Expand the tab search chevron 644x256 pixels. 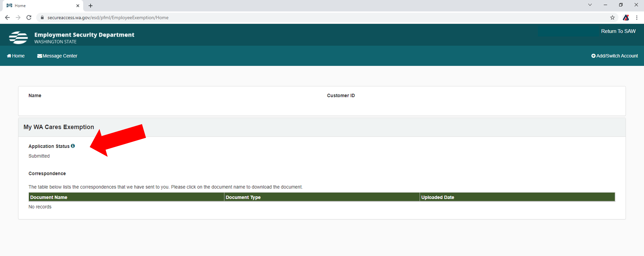tap(590, 5)
